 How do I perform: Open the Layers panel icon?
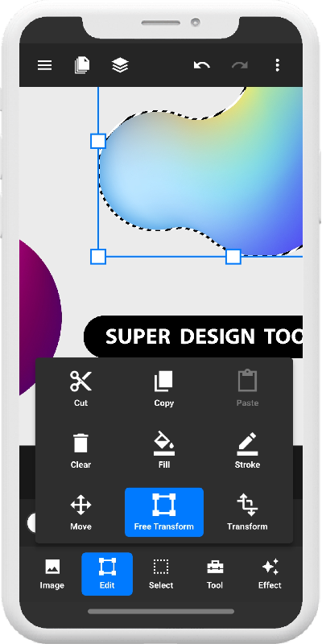point(120,65)
